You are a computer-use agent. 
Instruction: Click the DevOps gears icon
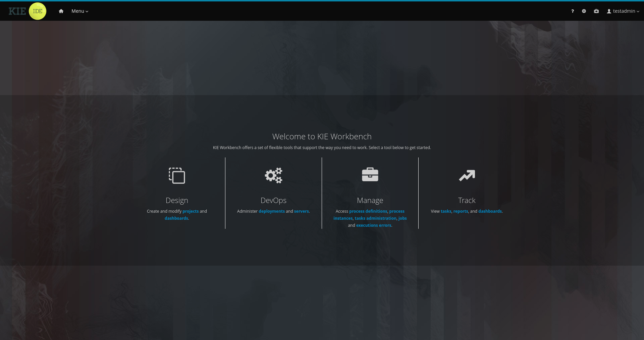(x=273, y=175)
